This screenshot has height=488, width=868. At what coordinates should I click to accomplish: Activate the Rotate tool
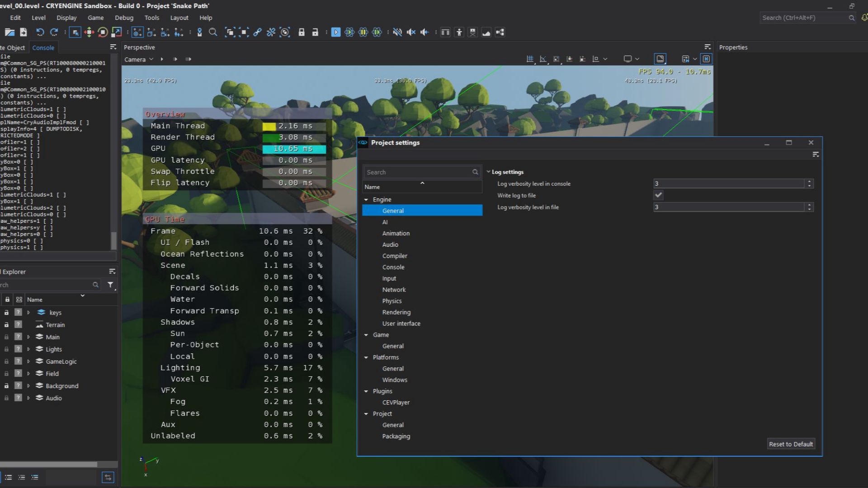click(x=103, y=32)
